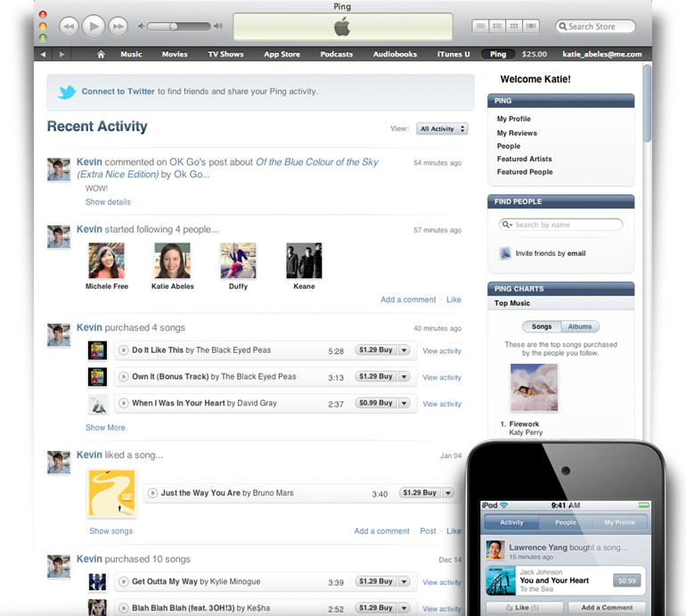Open OK Go's profile link
The height and width of the screenshot is (616, 686).
187,162
